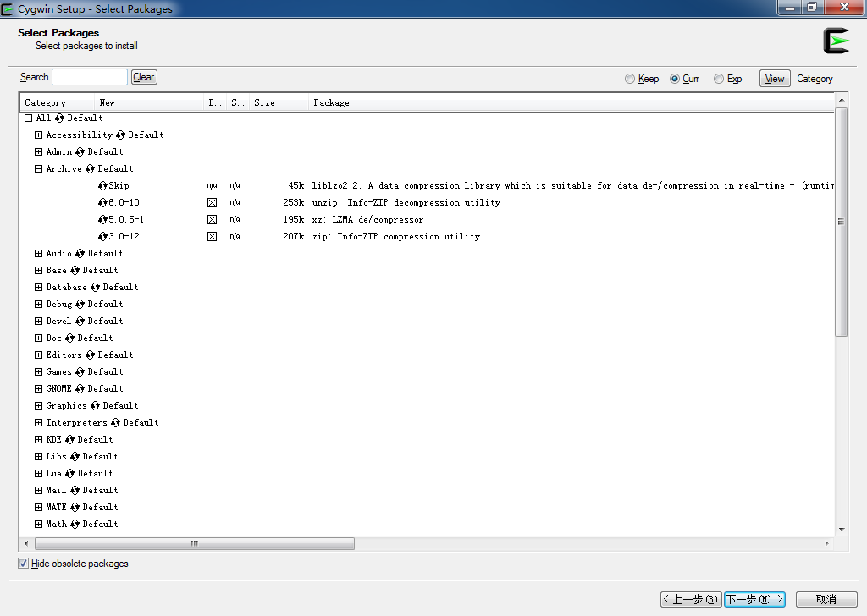Click the Clear search button
Image resolution: width=867 pixels, height=616 pixels.
click(144, 77)
